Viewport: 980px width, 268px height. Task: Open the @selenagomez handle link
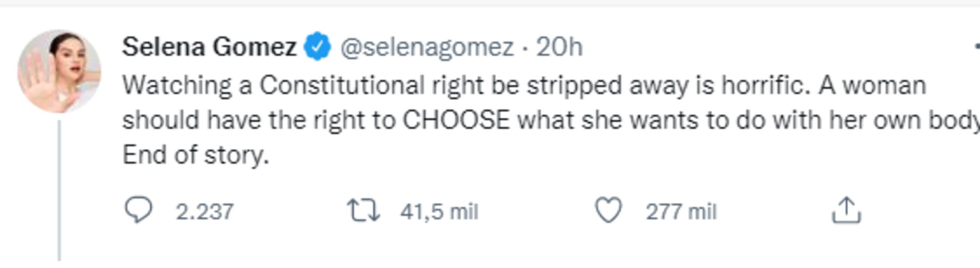427,47
